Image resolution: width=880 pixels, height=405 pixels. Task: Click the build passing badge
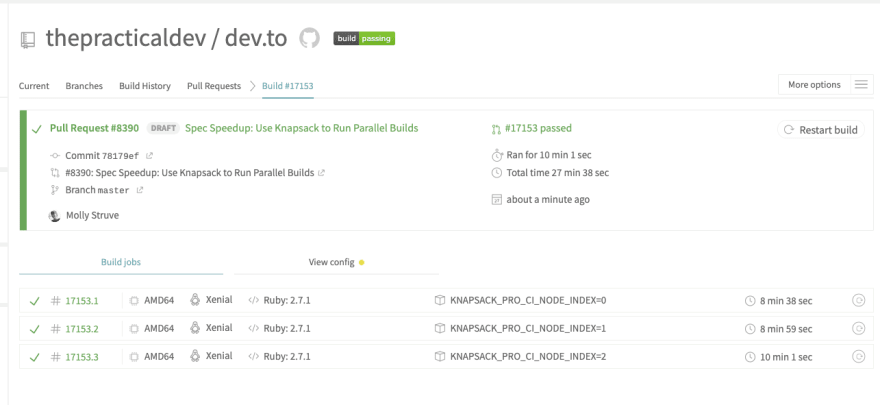(364, 38)
